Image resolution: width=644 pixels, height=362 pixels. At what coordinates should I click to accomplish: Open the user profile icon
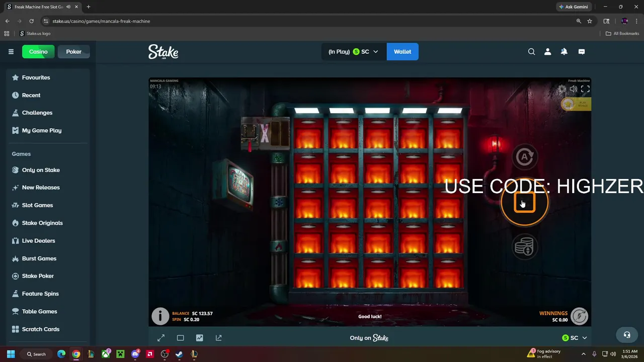coord(548,51)
